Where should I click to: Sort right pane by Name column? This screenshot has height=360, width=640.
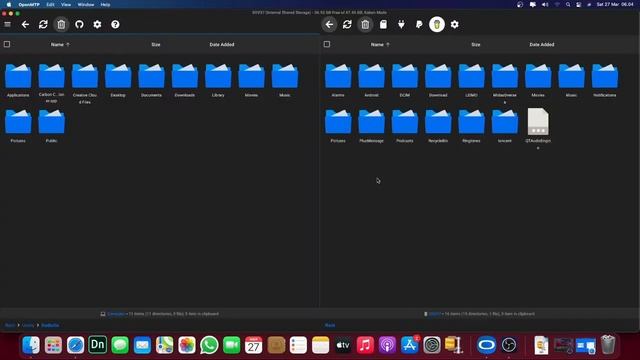tap(380, 44)
